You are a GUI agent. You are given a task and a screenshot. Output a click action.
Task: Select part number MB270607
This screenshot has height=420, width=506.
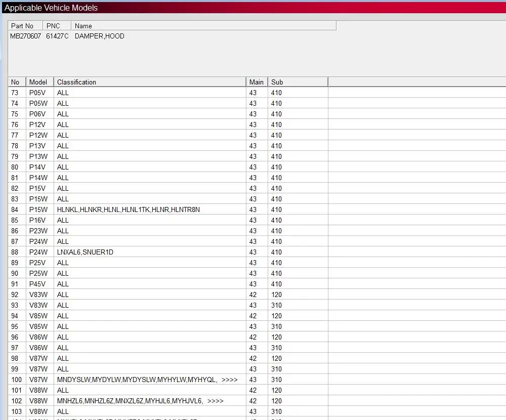click(25, 36)
